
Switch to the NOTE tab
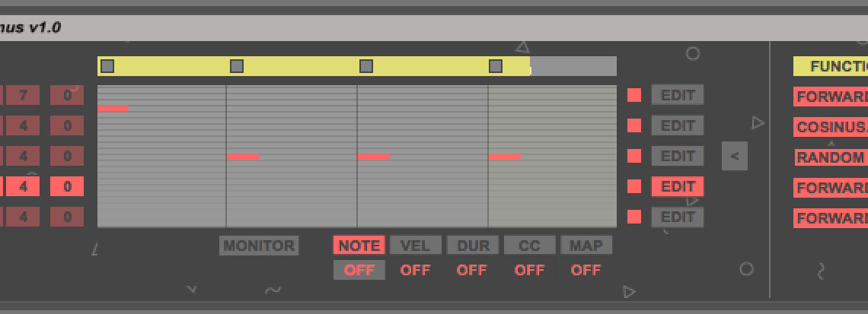point(359,245)
